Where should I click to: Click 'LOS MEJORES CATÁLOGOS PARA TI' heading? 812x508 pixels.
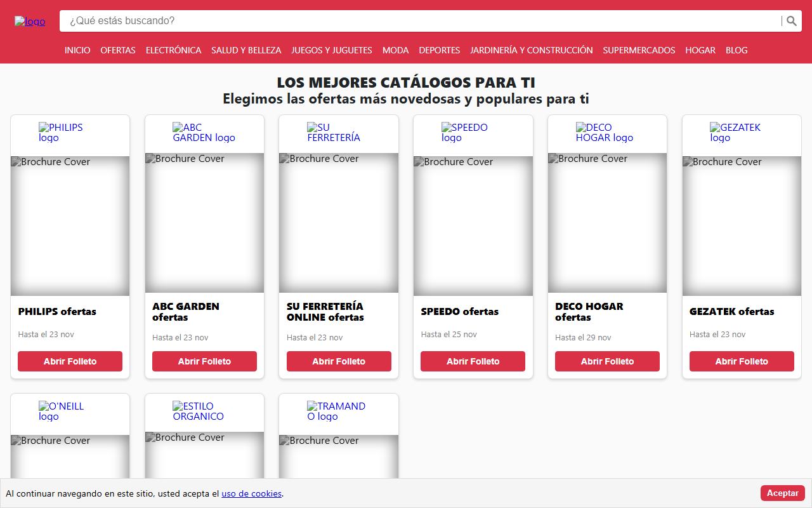click(x=406, y=83)
